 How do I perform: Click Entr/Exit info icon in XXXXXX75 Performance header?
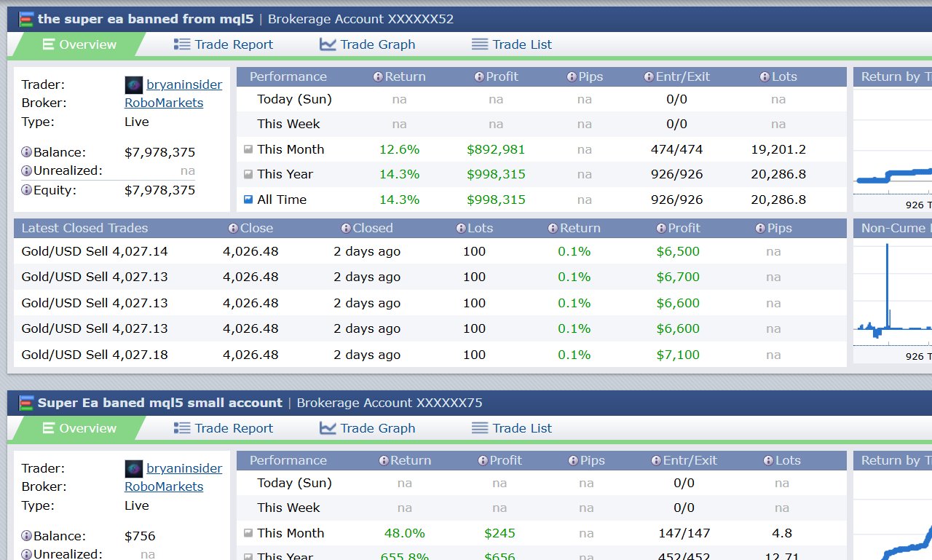coord(657,460)
